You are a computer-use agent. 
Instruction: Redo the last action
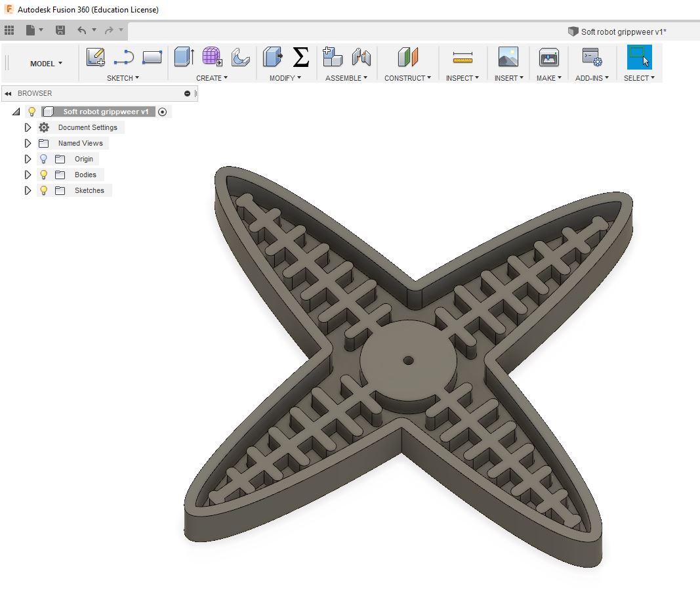[x=108, y=30]
